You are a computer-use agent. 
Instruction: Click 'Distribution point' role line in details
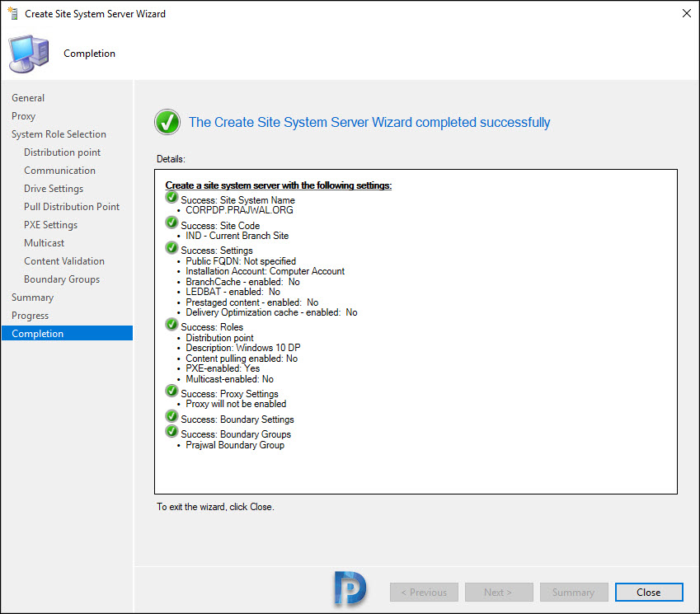tap(219, 338)
